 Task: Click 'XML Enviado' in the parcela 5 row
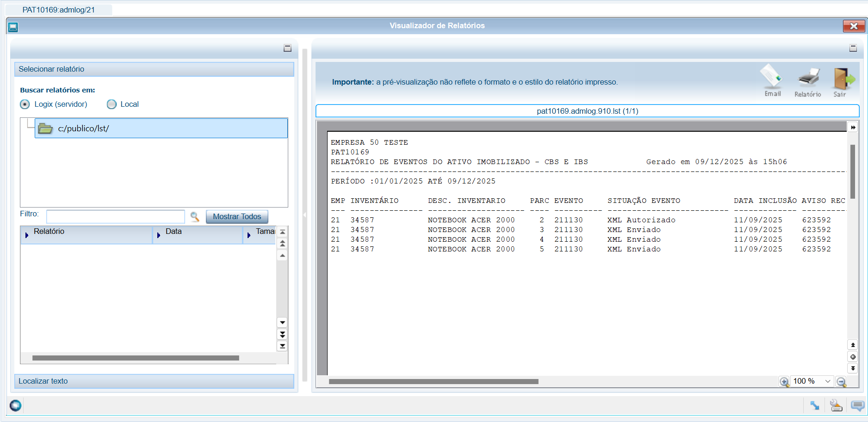coord(634,249)
